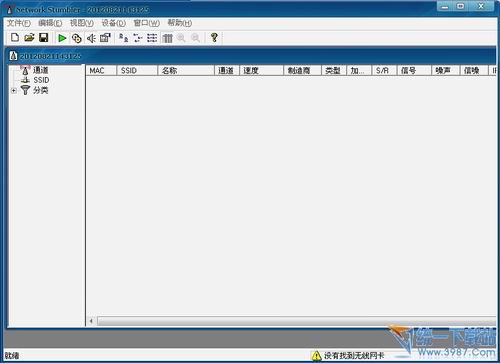This screenshot has width=500, height=363.
Task: Click the warning icon in status bar
Action: click(316, 356)
